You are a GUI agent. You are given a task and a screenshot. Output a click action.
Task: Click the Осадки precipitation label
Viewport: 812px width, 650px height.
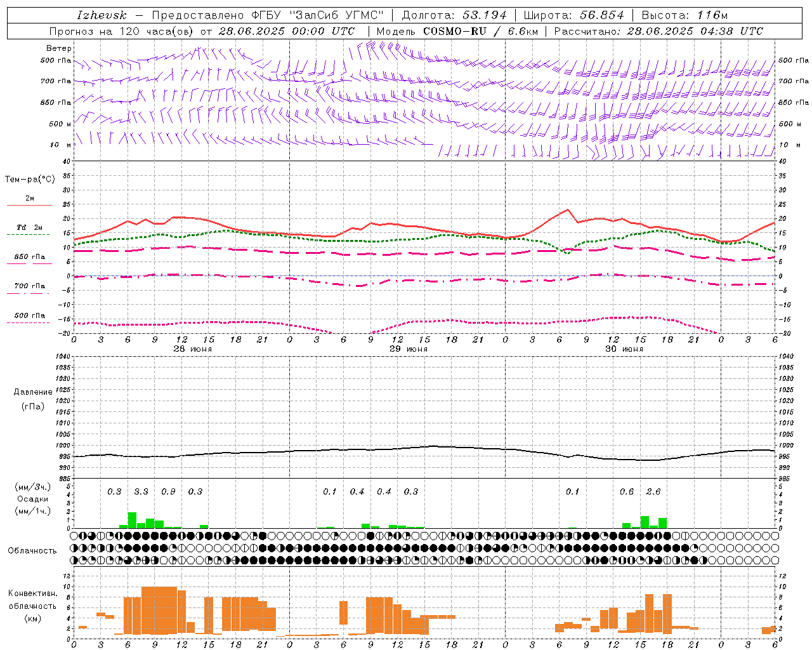point(32,499)
